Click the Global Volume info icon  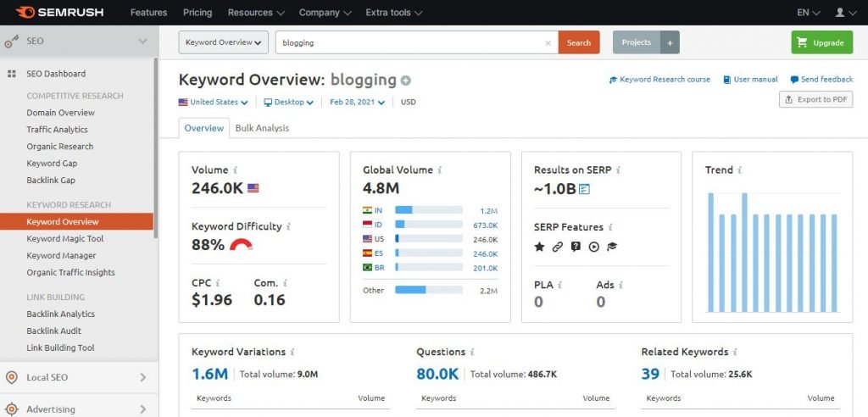point(440,170)
